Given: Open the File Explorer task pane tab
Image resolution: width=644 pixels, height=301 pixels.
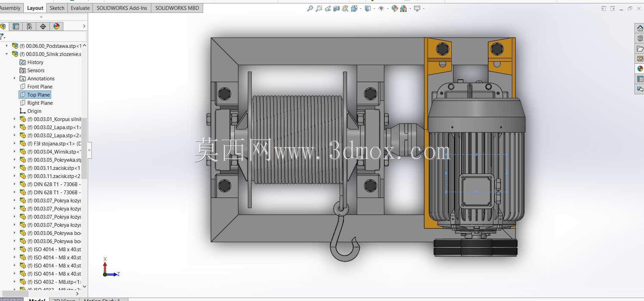Looking at the screenshot, I should coord(640,48).
